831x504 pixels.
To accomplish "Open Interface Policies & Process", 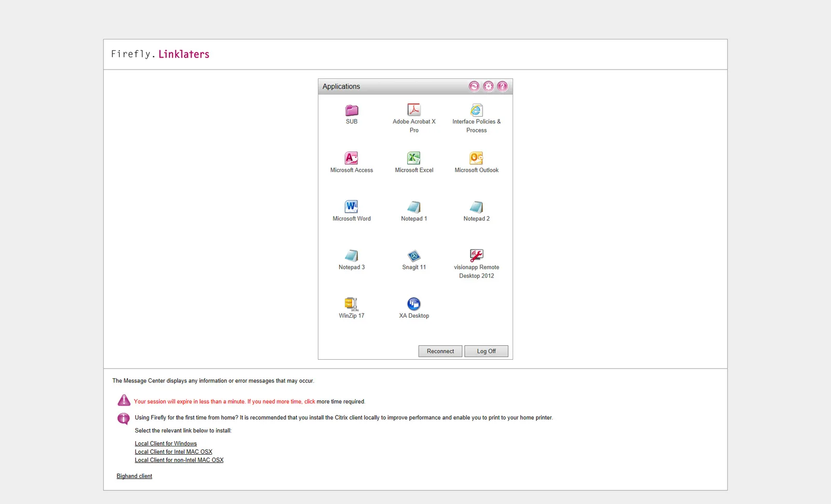I will (x=476, y=118).
